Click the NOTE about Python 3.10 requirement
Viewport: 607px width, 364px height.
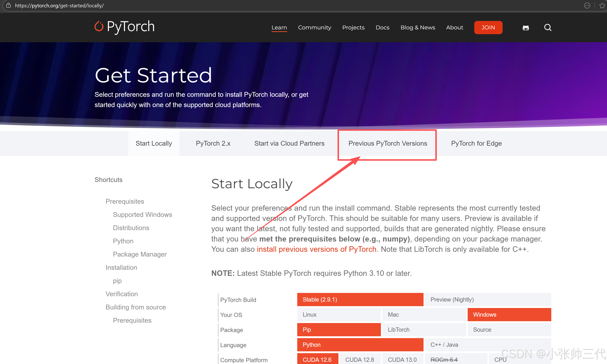click(x=311, y=273)
